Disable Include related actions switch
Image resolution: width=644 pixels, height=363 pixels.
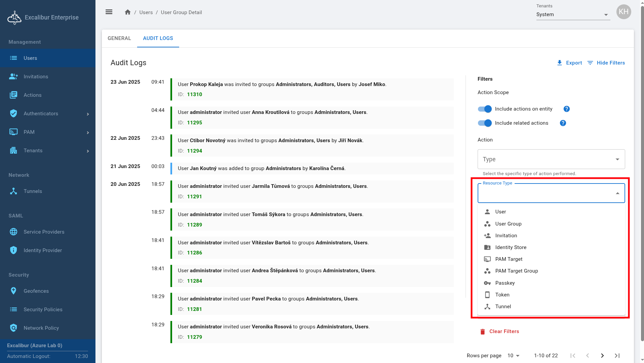tap(485, 123)
